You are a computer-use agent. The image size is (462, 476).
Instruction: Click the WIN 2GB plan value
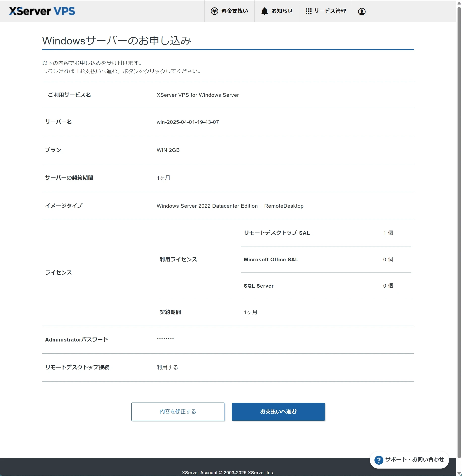pos(168,150)
